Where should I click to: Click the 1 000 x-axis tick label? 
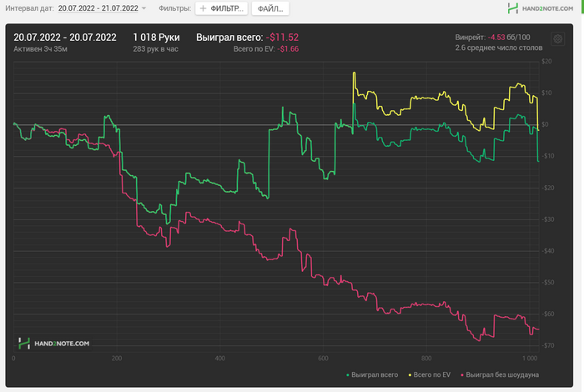point(530,358)
